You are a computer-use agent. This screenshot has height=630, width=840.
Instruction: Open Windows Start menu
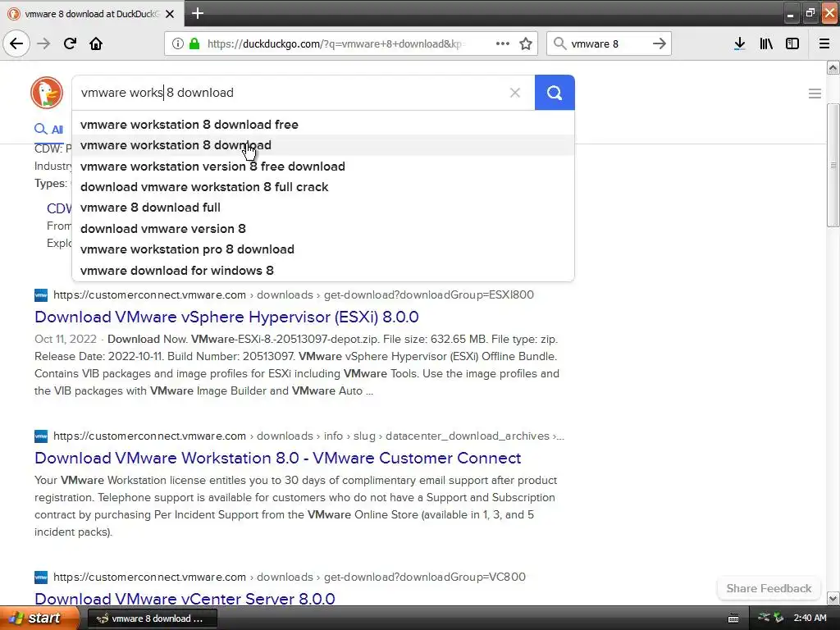pos(38,619)
